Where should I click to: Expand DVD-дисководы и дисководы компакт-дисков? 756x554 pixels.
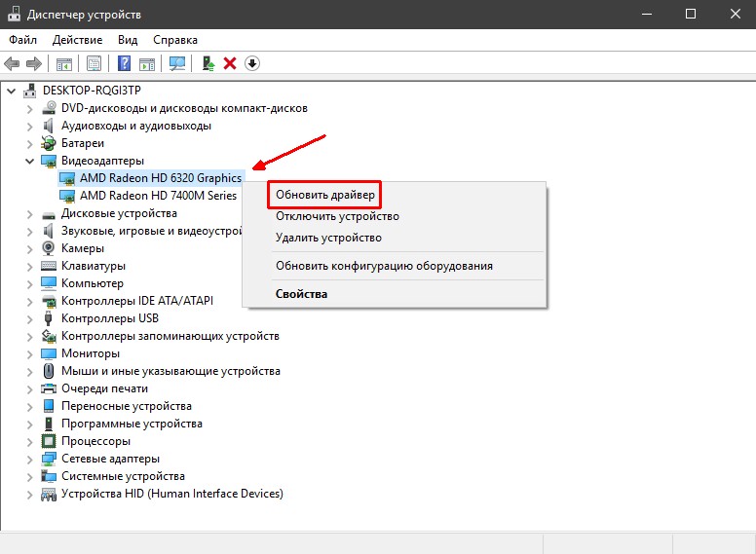click(30, 109)
